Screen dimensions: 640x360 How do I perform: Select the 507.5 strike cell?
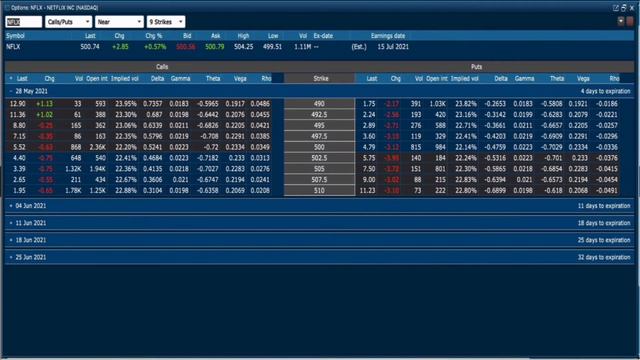tap(319, 180)
